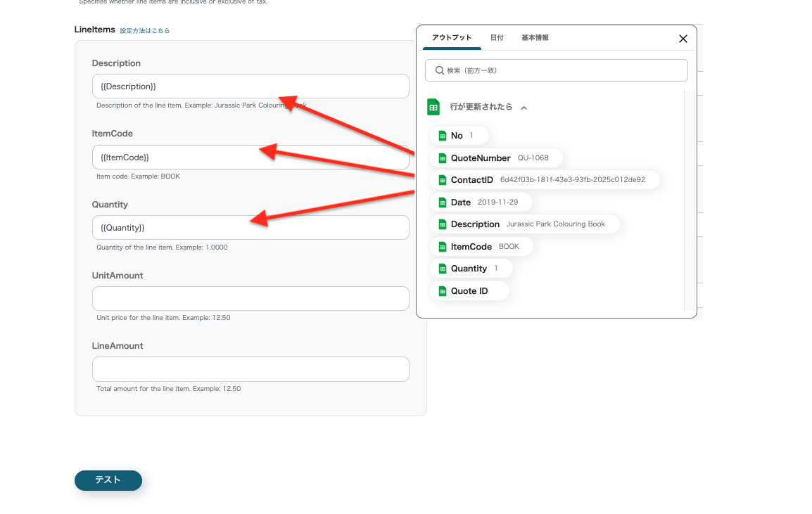Click the 'Total amount for the line item' hint

(x=168, y=389)
